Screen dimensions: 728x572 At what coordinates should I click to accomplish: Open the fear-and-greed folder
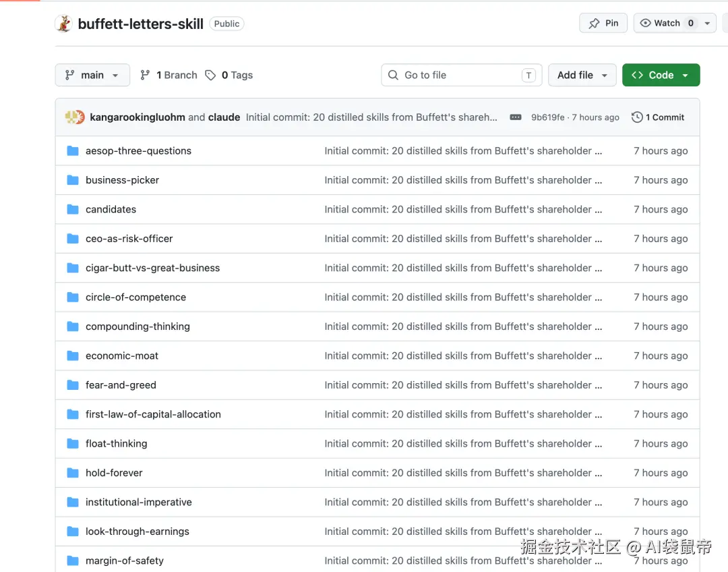pos(121,384)
